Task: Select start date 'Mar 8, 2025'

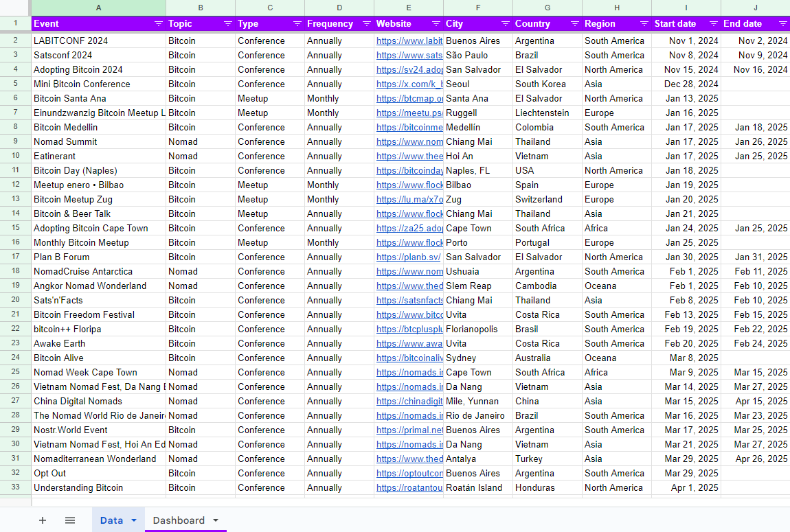Action: coord(686,358)
